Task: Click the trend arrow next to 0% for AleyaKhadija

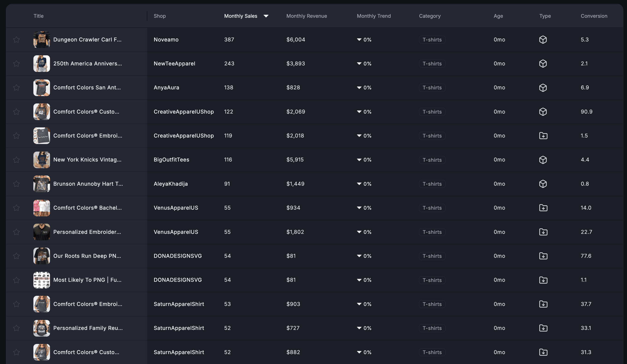Action: 359,184
